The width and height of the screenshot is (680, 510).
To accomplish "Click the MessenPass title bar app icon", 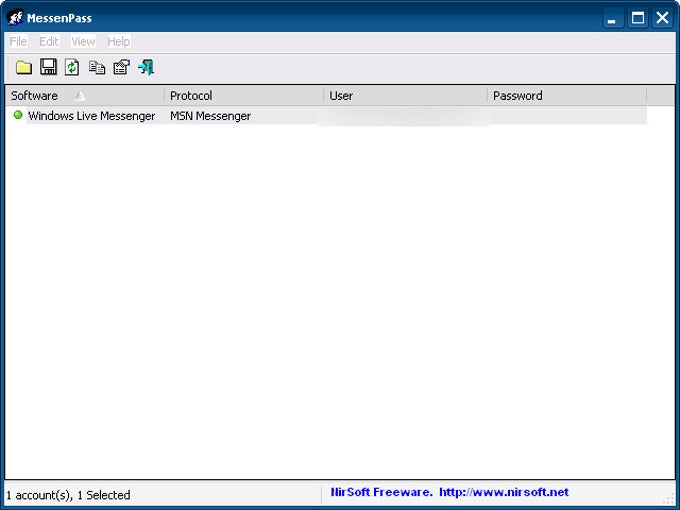I will [x=15, y=18].
